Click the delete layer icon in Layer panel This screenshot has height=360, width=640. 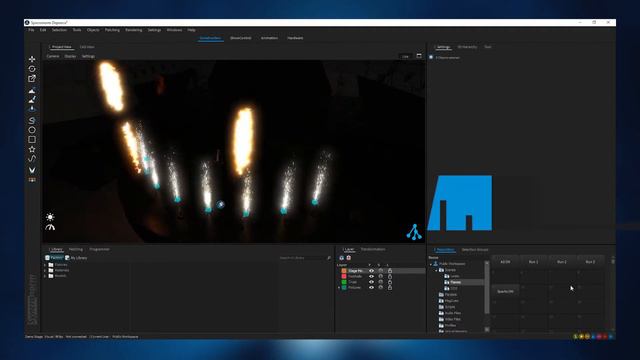coord(349,258)
